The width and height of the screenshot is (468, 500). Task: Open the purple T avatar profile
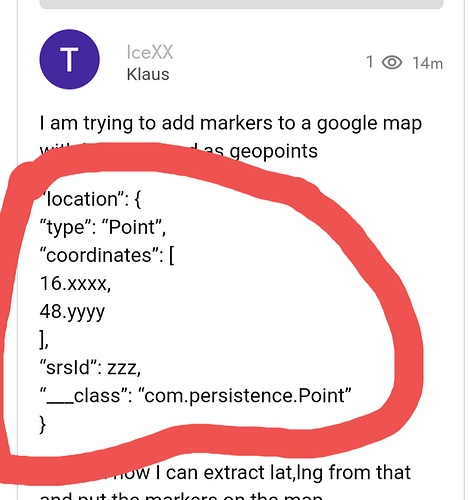pyautogui.click(x=69, y=59)
